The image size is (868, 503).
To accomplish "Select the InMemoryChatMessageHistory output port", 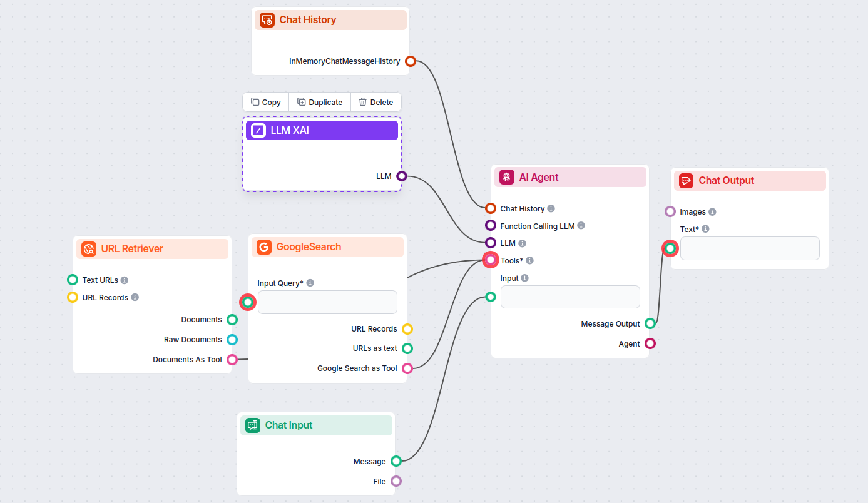I will tap(410, 61).
